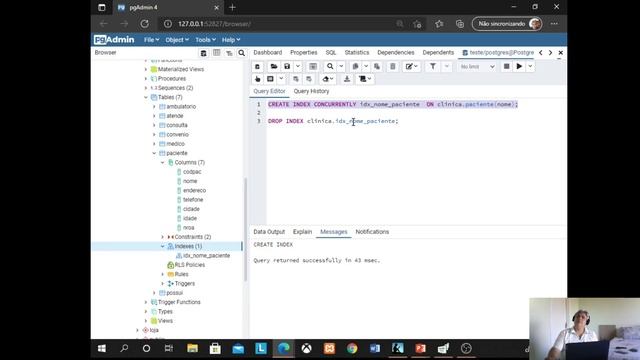Refresh the browser page
Viewport: 640px width, 360px height.
pyautogui.click(x=144, y=24)
